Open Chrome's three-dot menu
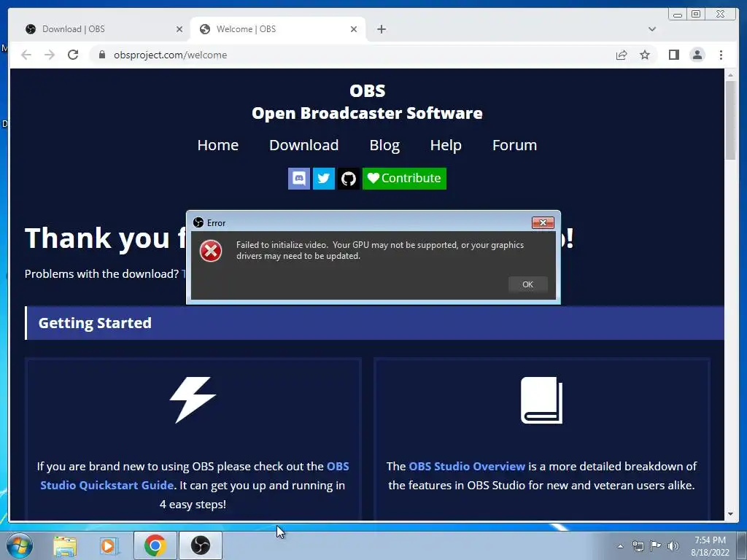Viewport: 747px width, 560px height. [721, 55]
